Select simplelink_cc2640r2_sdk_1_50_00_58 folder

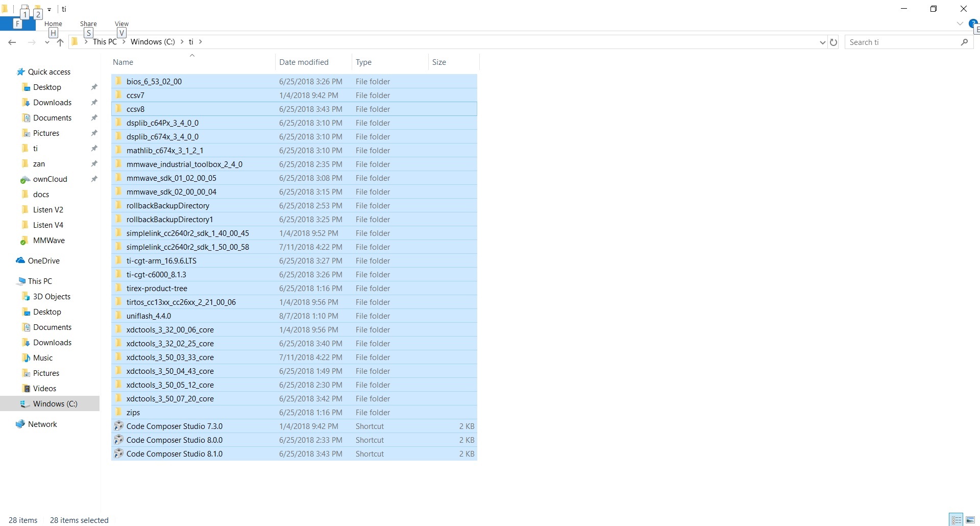[x=294, y=247]
